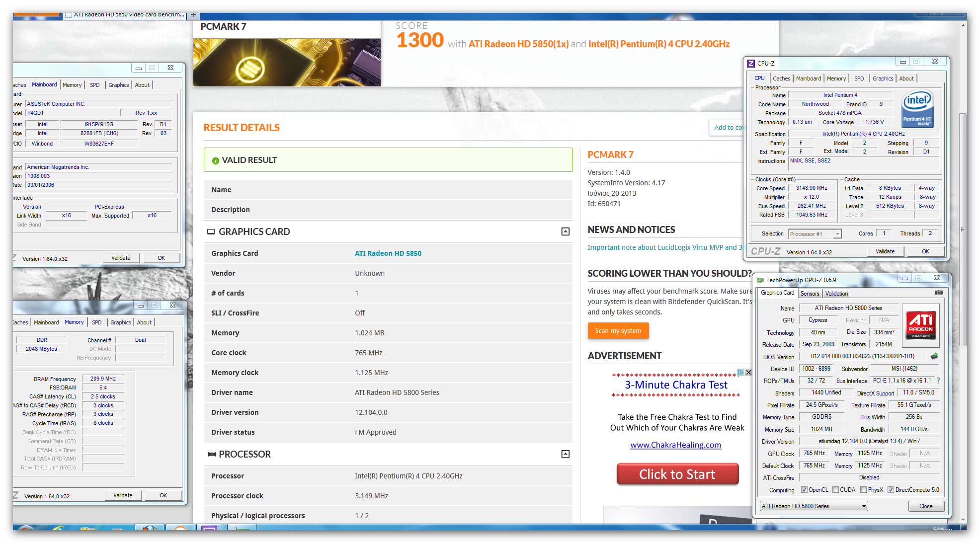The width and height of the screenshot is (980, 543).
Task: Click the chip icon beside Processor heading
Action: [x=212, y=454]
